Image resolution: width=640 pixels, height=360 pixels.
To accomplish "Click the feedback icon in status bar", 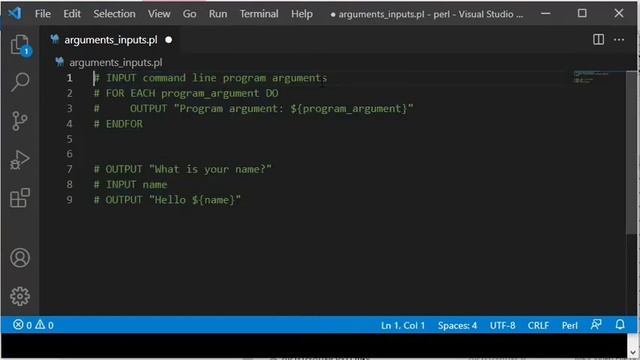I will [x=596, y=325].
